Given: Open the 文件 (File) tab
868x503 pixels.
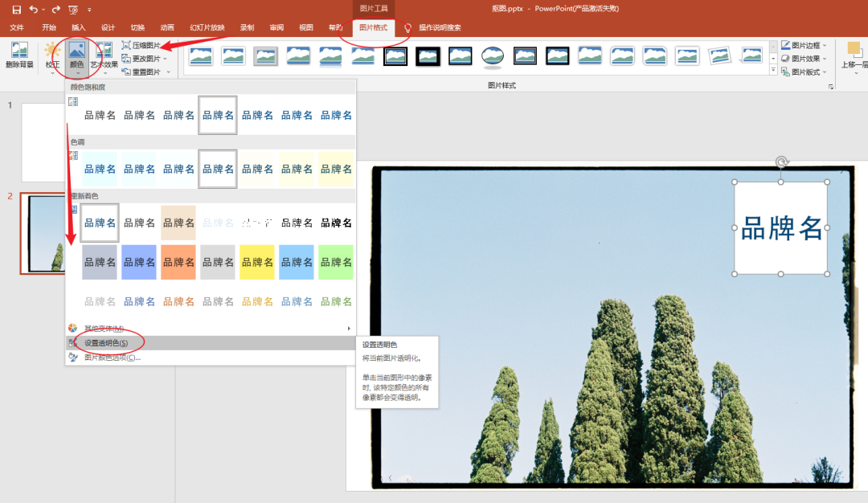Looking at the screenshot, I should click(x=17, y=27).
